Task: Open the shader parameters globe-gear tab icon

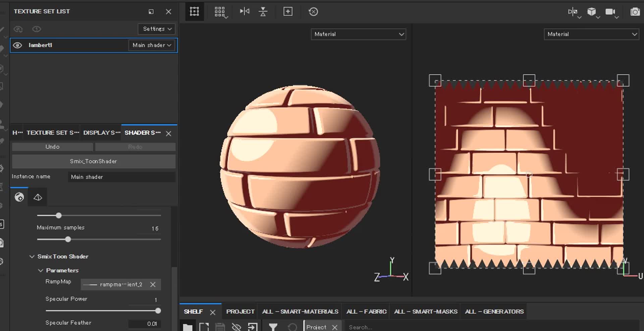Action: (19, 197)
